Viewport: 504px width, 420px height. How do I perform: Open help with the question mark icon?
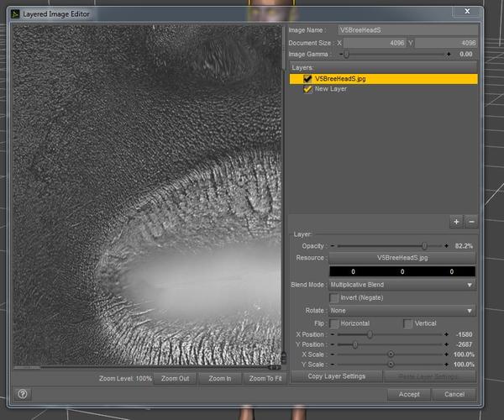[23, 393]
